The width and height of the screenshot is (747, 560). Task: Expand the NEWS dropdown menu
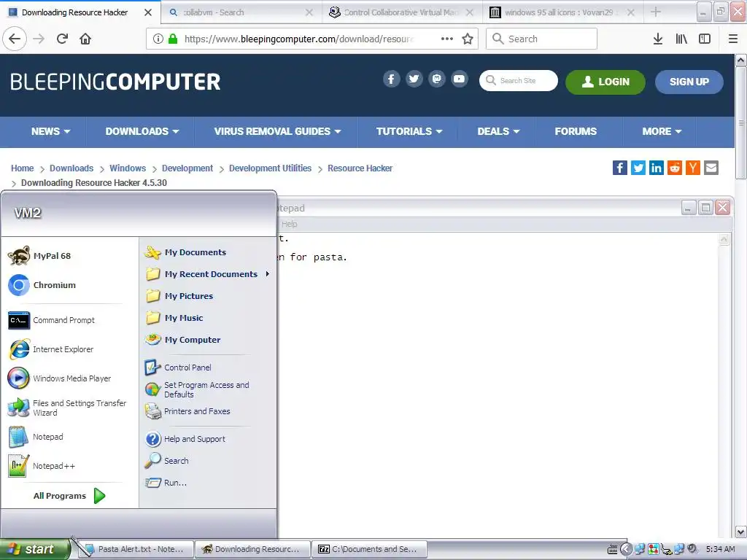(50, 131)
